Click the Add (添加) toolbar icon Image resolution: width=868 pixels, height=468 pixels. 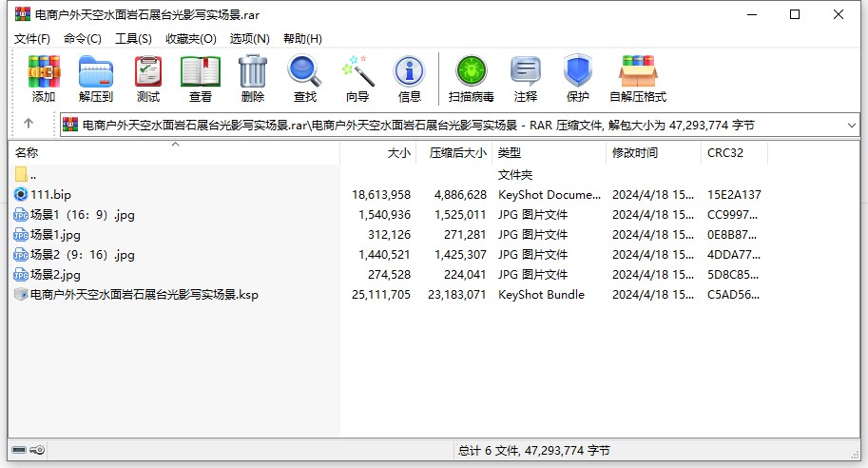44,72
